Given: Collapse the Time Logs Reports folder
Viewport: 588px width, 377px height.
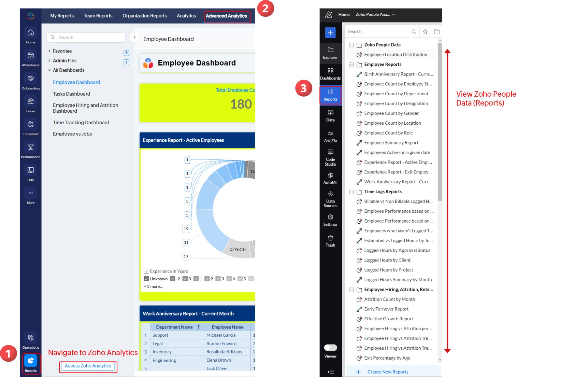Looking at the screenshot, I should pos(351,192).
